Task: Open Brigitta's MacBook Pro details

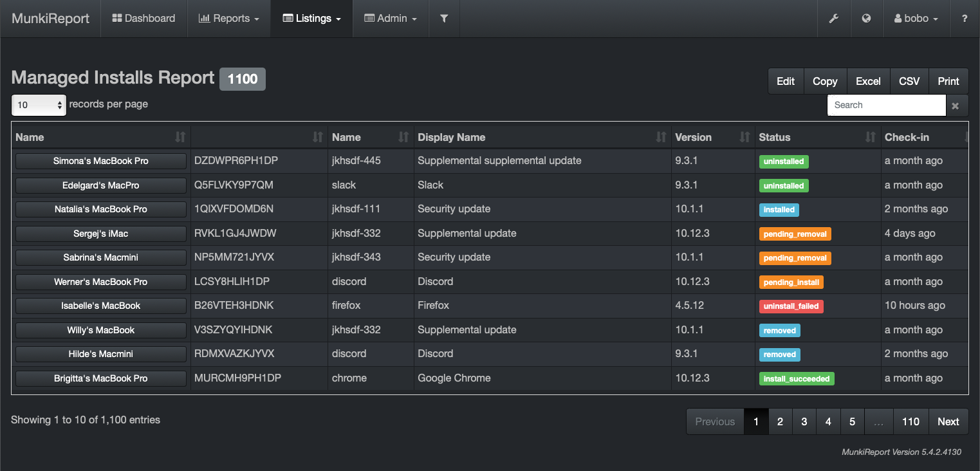Action: (x=101, y=378)
